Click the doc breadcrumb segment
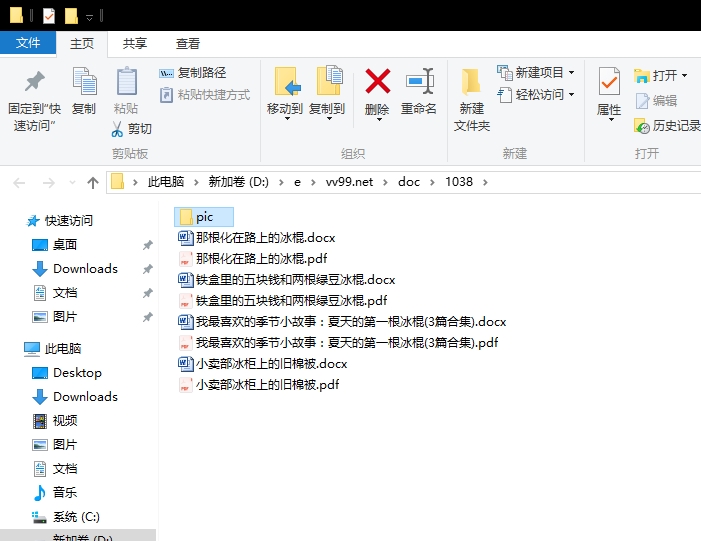Image resolution: width=701 pixels, height=541 pixels. [409, 182]
